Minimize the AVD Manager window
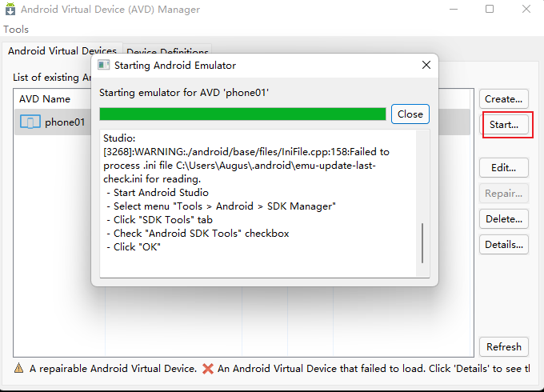 coord(454,9)
